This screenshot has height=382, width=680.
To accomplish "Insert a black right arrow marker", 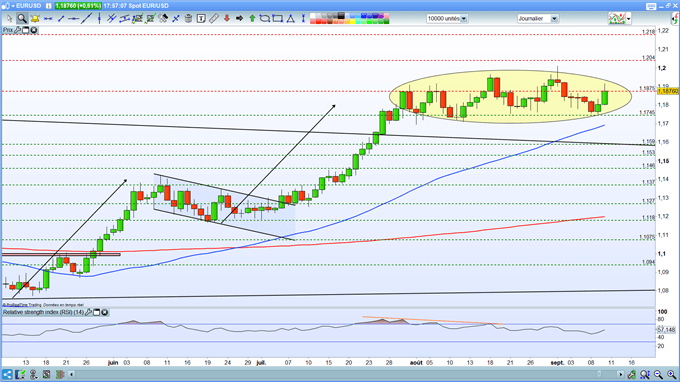I will click(239, 19).
